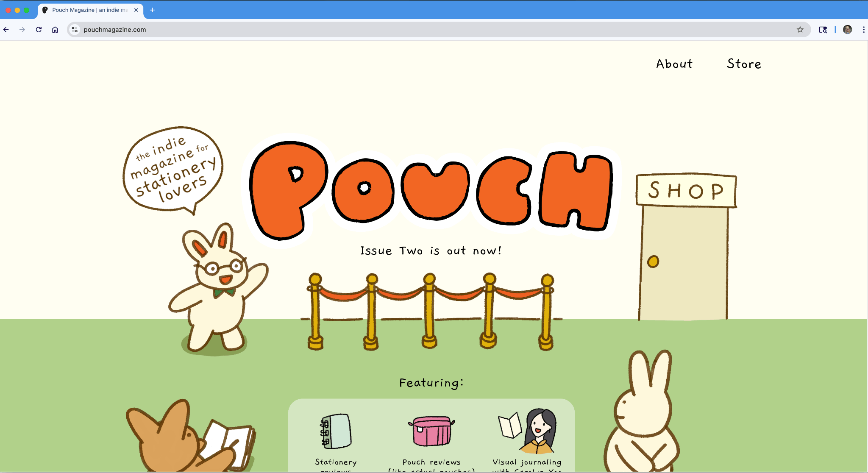Open the tab search icon in toolbar
868x473 pixels.
pyautogui.click(x=823, y=30)
